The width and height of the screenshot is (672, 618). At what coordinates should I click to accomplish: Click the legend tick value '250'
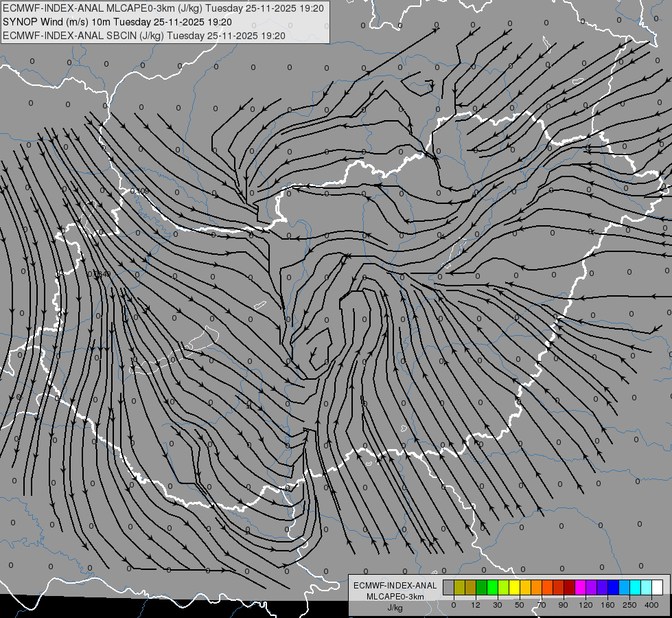click(x=629, y=605)
